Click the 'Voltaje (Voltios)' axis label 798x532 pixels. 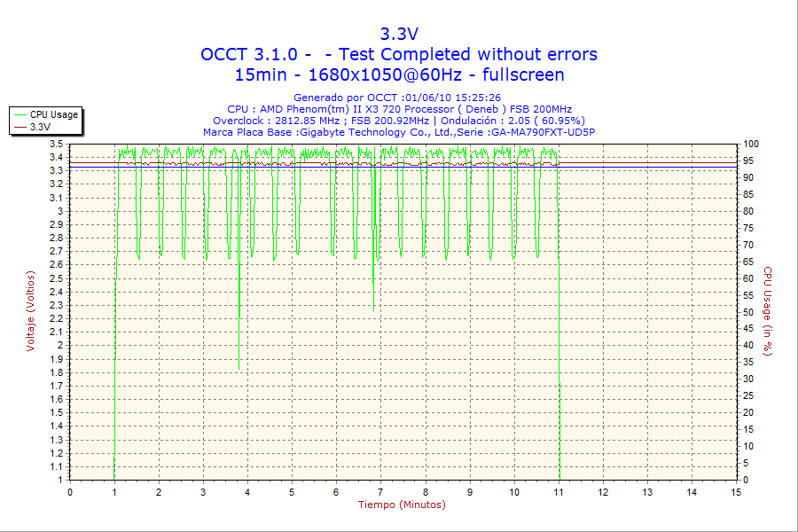tap(30, 311)
